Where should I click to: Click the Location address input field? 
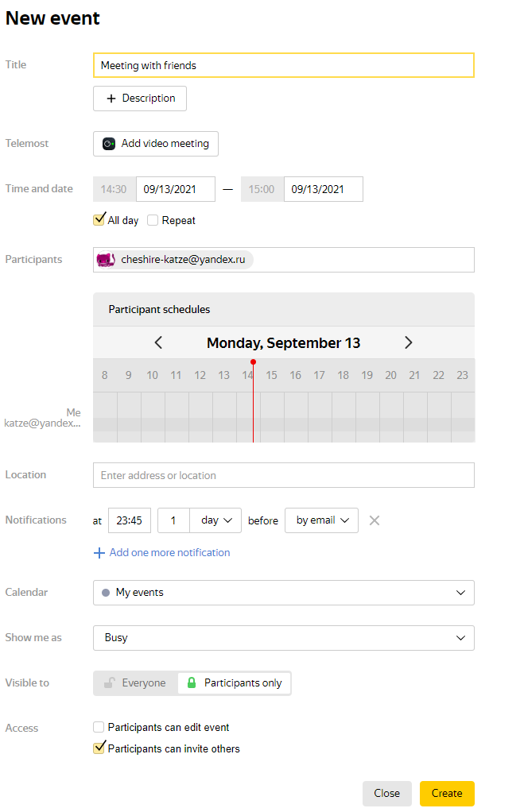tap(284, 475)
